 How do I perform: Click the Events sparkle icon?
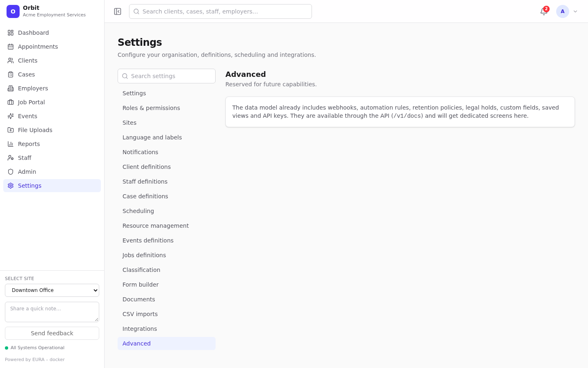11,116
